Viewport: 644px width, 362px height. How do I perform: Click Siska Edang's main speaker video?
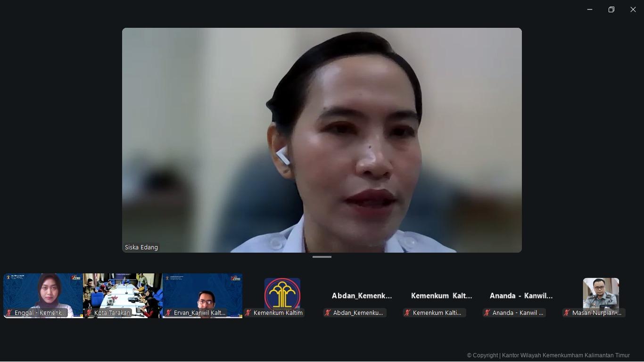[x=322, y=140]
